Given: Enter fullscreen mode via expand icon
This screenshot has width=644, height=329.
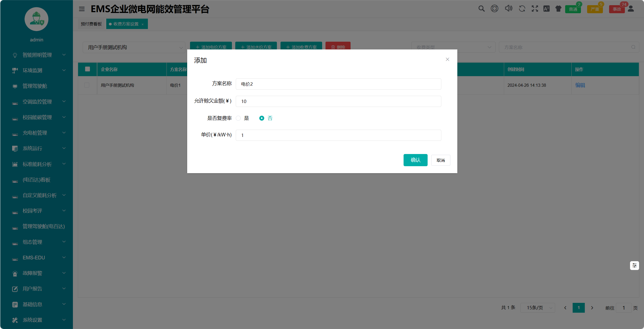Looking at the screenshot, I should (x=535, y=9).
